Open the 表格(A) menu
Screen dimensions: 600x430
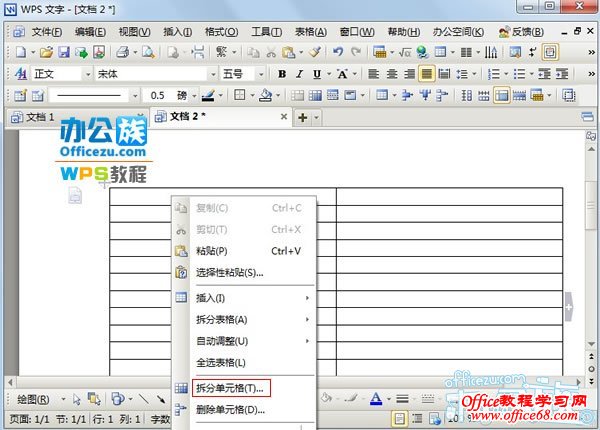click(311, 31)
